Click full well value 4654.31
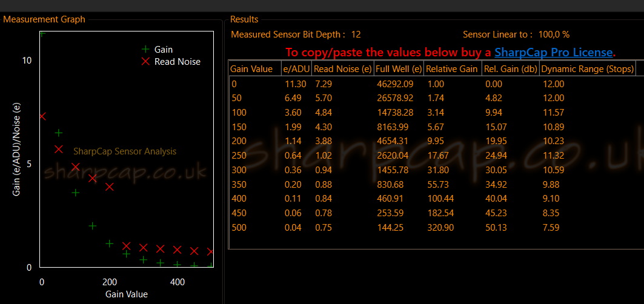 pyautogui.click(x=393, y=141)
